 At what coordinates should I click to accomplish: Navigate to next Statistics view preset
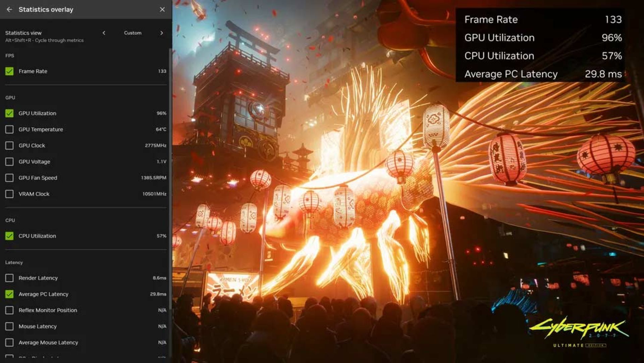point(162,33)
